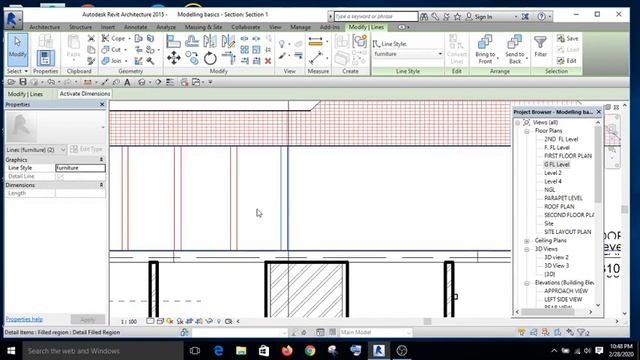This screenshot has width=640, height=360.
Task: Open the SITE LAYOUT PLAN view
Action: (x=567, y=232)
